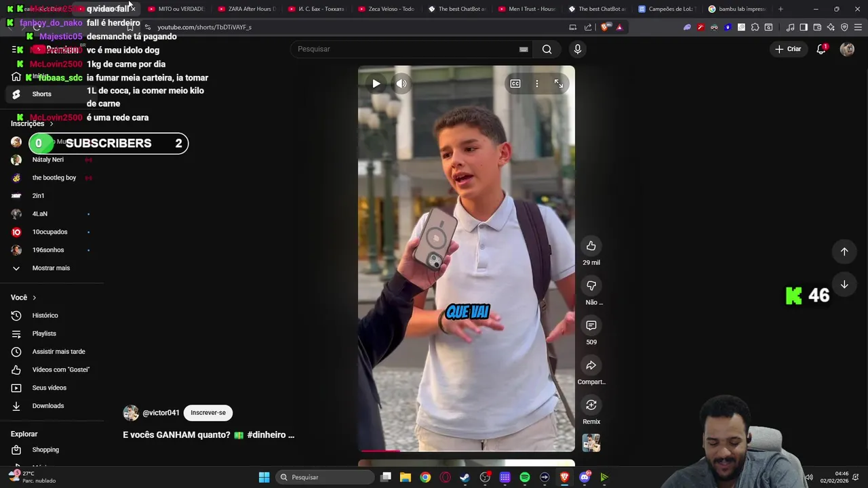The image size is (868, 488).
Task: Enter fullscreen for the Short
Action: click(558, 83)
